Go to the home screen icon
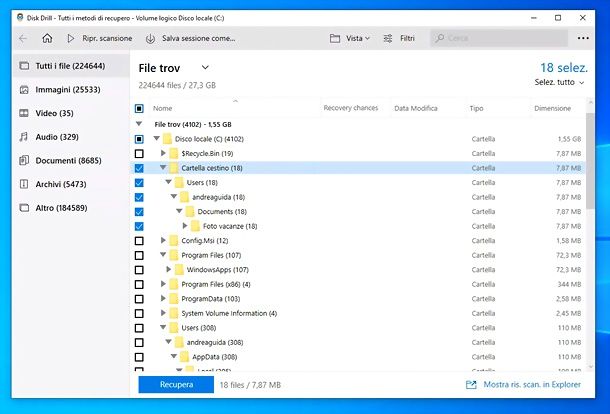This screenshot has width=610, height=414. [x=47, y=38]
